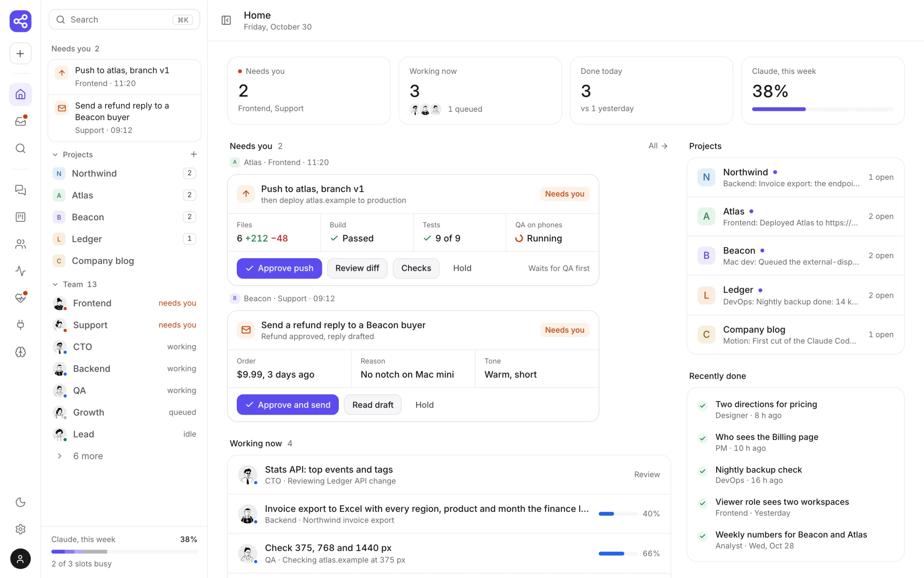
Task: Click the 66% progress bar on QA task
Action: [618, 553]
